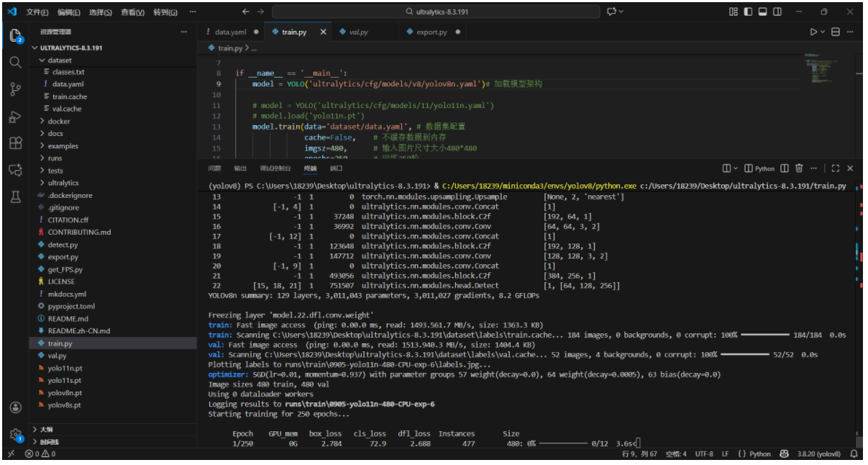
Task: Open Explorer panel More Actions ellipsis
Action: pyautogui.click(x=183, y=32)
